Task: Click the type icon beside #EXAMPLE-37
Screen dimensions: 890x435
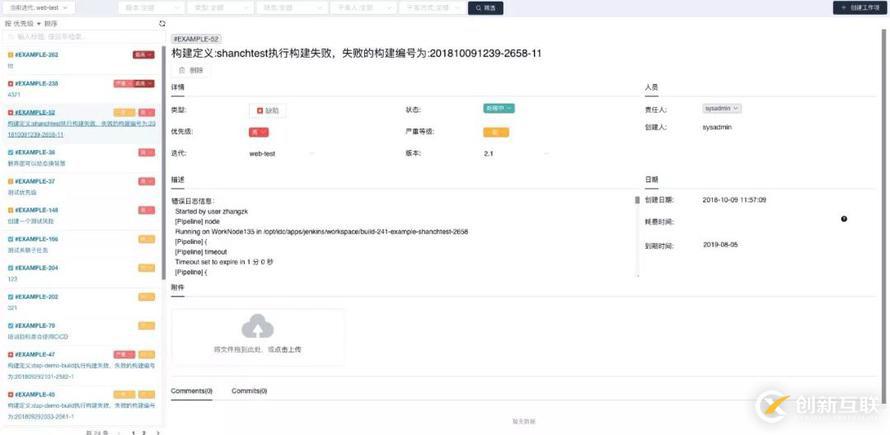Action: 10,181
